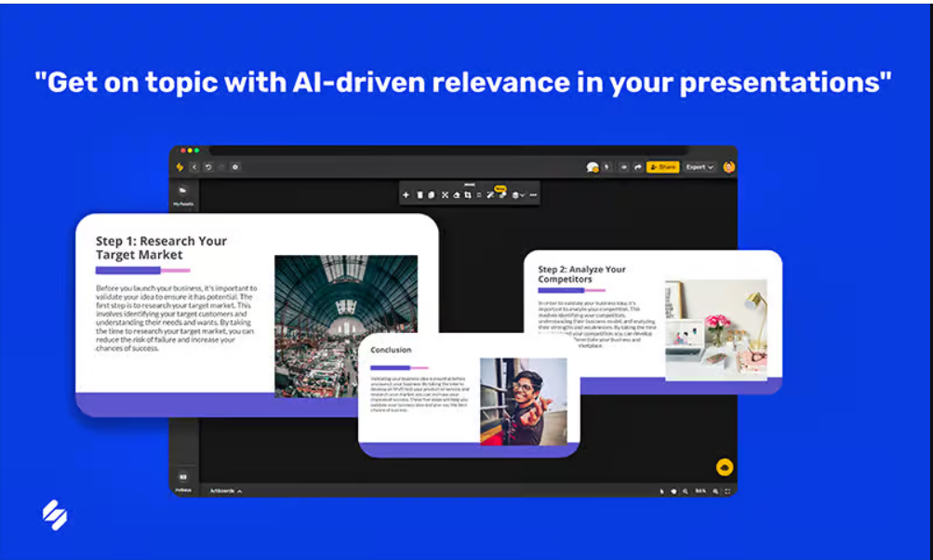Click the forward arrow share icon
933x560 pixels.
coord(638,167)
